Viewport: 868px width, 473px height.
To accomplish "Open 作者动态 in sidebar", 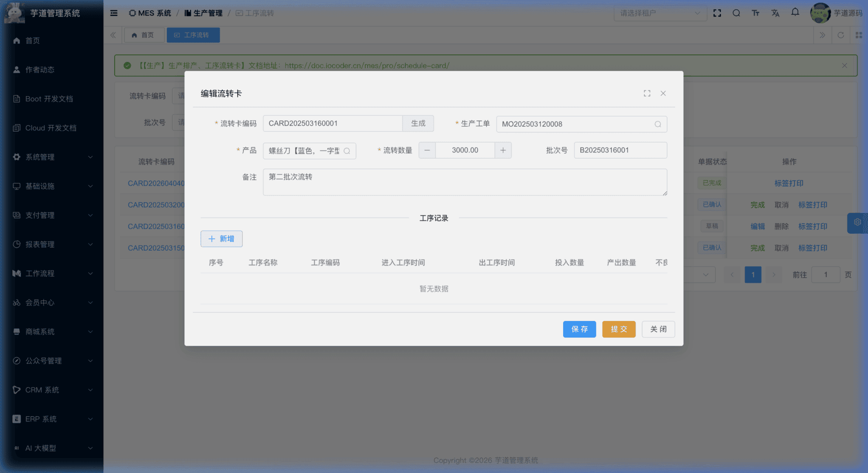I will point(40,70).
